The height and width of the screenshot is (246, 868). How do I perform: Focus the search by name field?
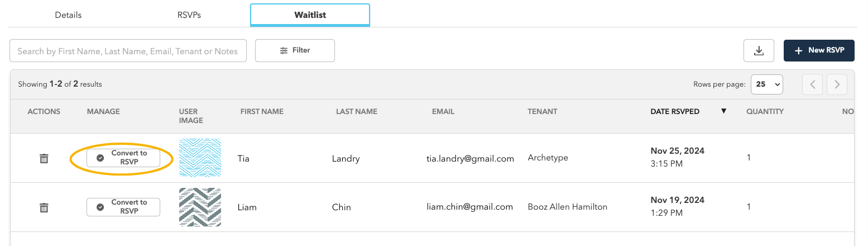pos(128,50)
